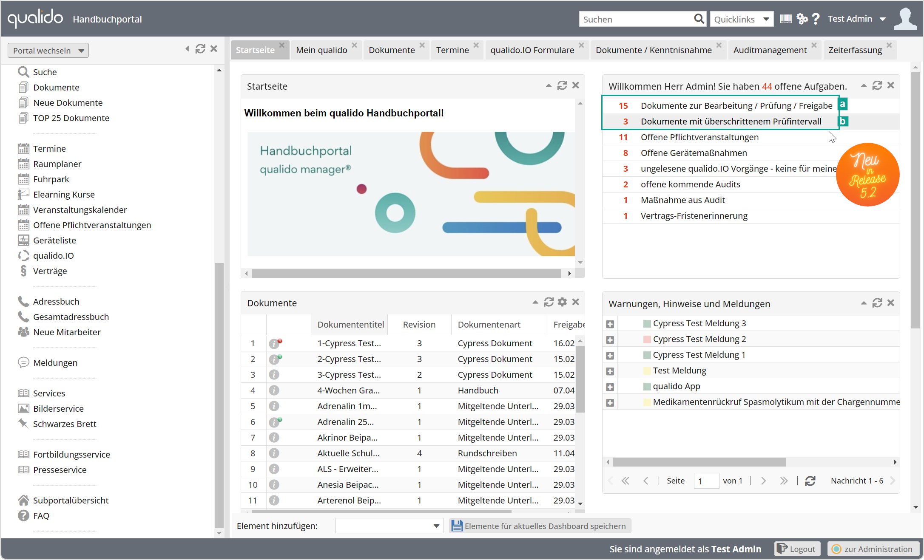
Task: Close the Dokumente / Kenntnisnahme tab
Action: tap(719, 45)
